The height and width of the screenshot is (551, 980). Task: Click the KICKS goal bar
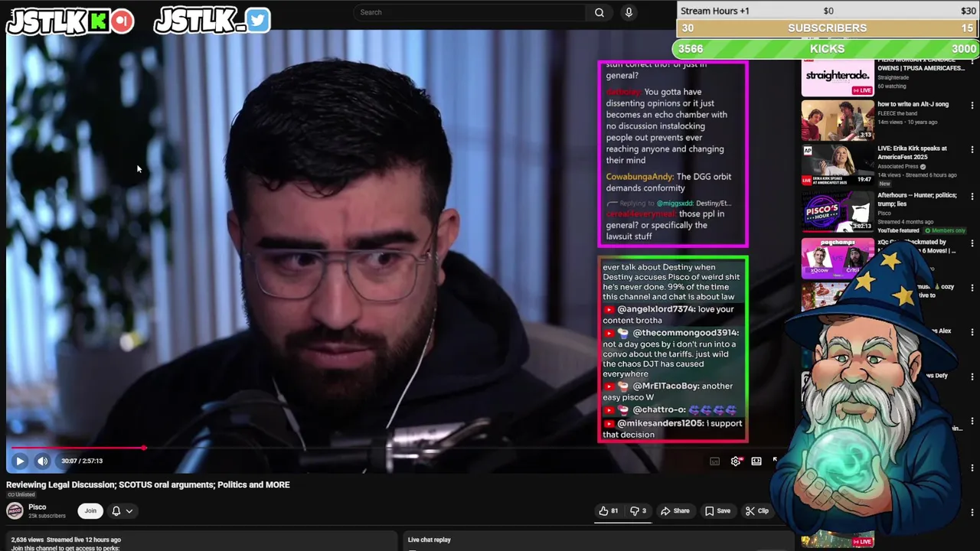pos(826,49)
